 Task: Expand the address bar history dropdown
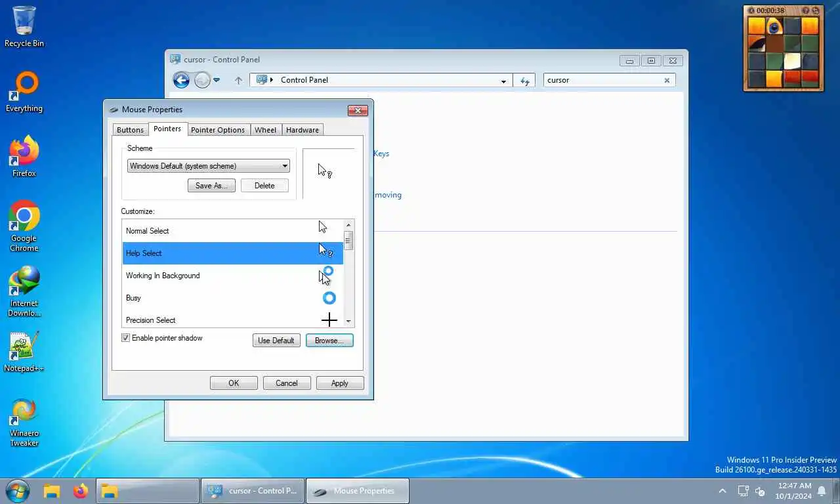[503, 81]
